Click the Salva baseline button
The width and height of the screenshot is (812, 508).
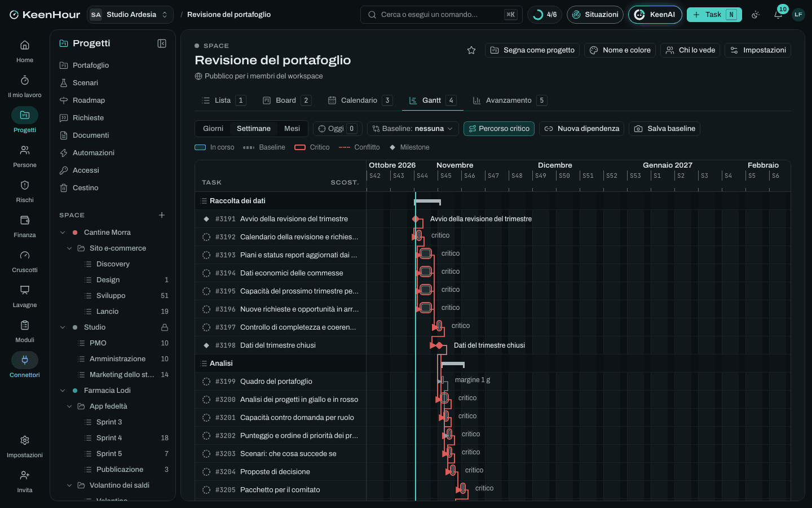tap(665, 129)
